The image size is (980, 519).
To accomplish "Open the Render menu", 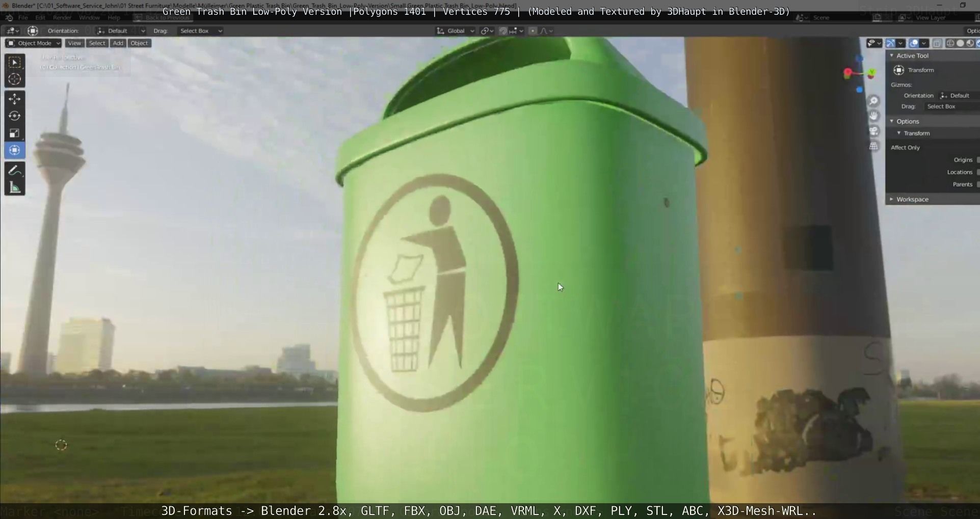I will click(62, 17).
